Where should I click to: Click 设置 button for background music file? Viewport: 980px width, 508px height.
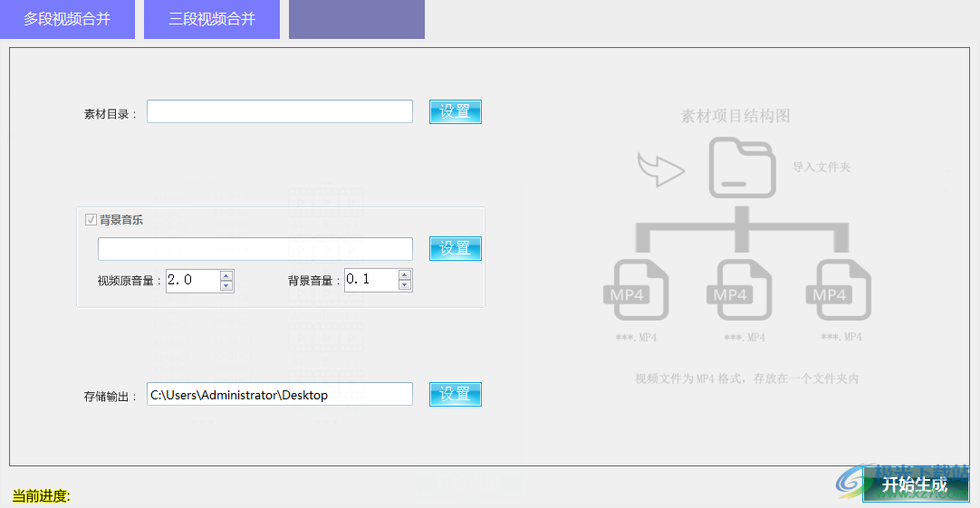455,249
